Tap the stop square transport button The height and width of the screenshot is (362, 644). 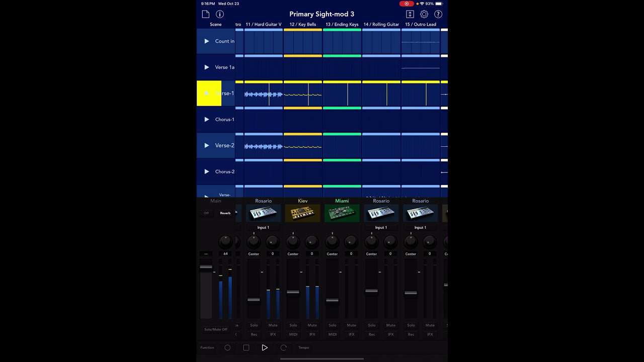tap(246, 347)
